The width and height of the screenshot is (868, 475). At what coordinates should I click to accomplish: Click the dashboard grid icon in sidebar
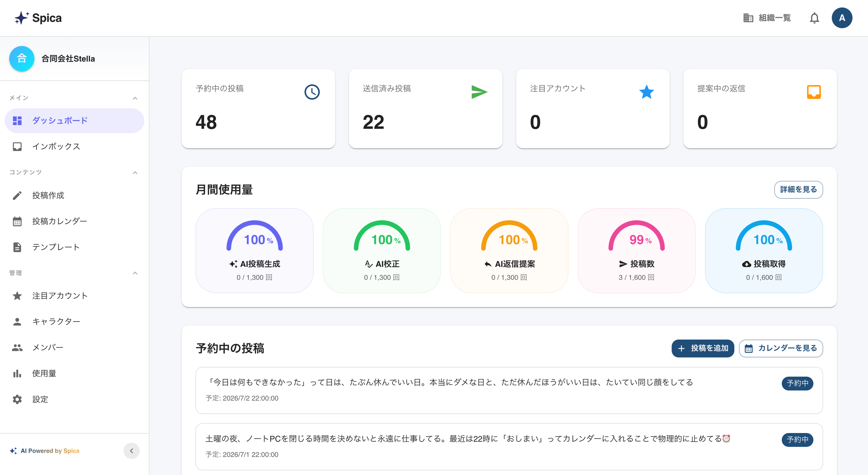[17, 121]
